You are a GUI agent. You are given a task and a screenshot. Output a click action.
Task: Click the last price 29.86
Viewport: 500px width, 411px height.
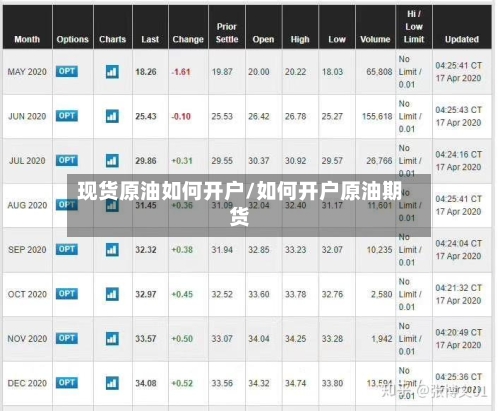pyautogui.click(x=146, y=161)
